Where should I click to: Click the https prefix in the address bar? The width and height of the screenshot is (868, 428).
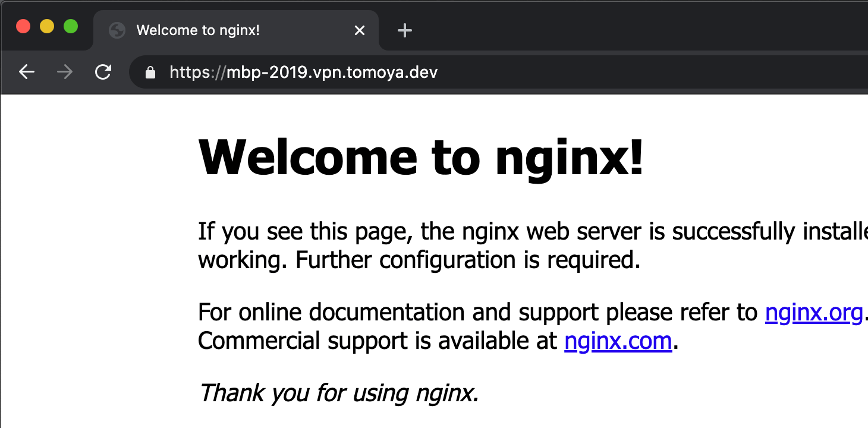point(191,72)
